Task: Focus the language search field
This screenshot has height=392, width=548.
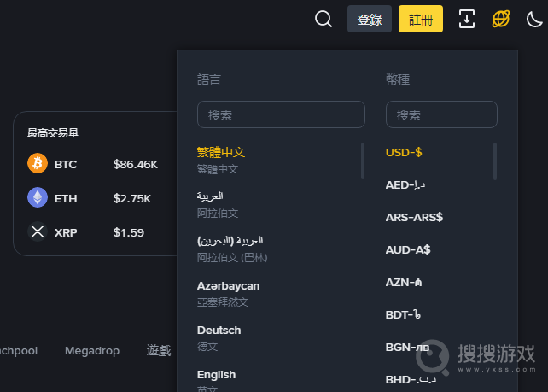Action: tap(281, 114)
